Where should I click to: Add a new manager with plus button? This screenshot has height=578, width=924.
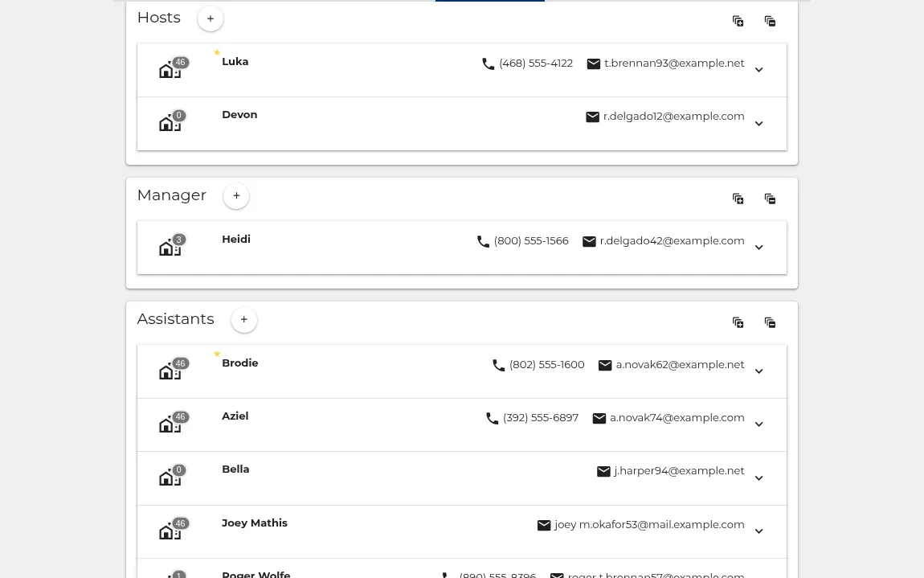(236, 196)
